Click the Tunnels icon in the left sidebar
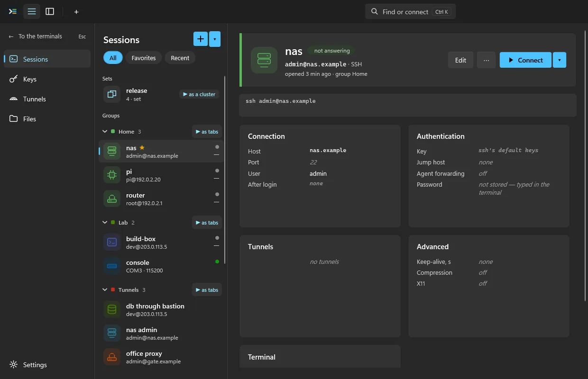The width and height of the screenshot is (588, 379). tap(14, 99)
